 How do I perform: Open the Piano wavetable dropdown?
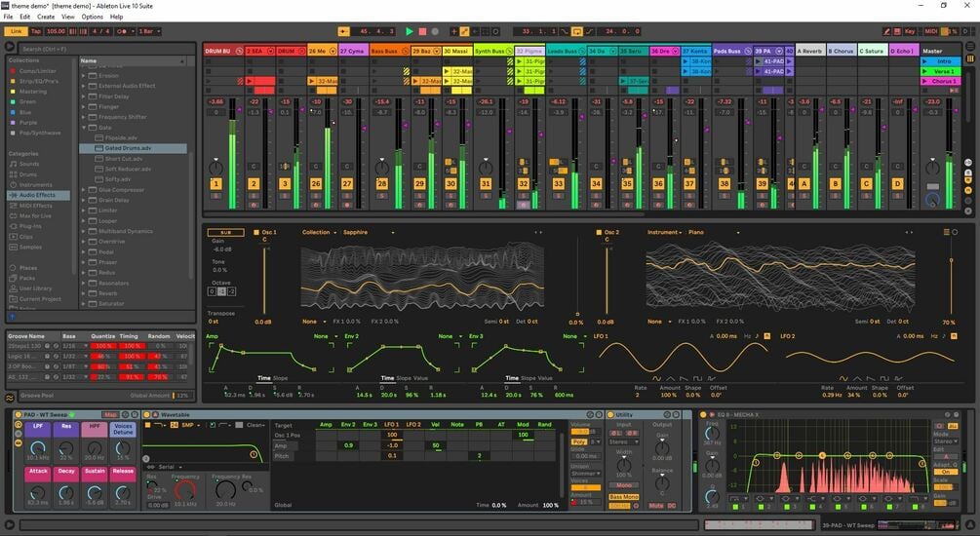coord(714,232)
